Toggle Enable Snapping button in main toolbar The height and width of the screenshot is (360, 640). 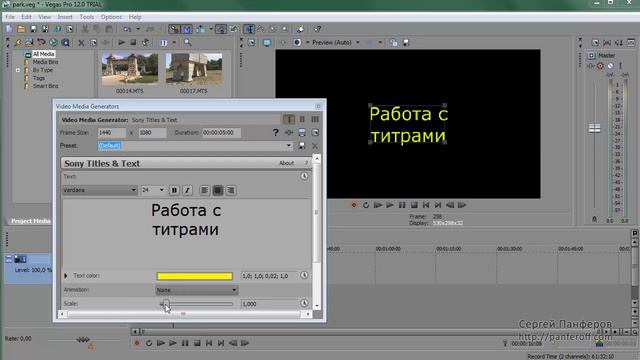point(174,29)
